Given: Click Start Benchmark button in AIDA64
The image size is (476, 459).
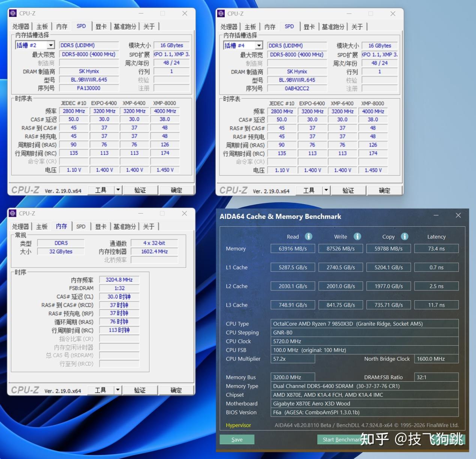Looking at the screenshot, I should [x=342, y=439].
